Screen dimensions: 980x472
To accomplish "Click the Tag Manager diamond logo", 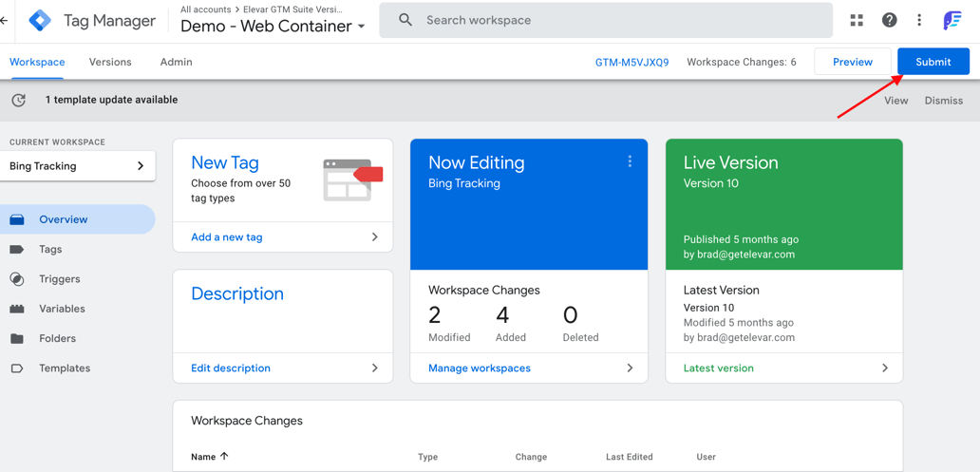I will pos(40,21).
